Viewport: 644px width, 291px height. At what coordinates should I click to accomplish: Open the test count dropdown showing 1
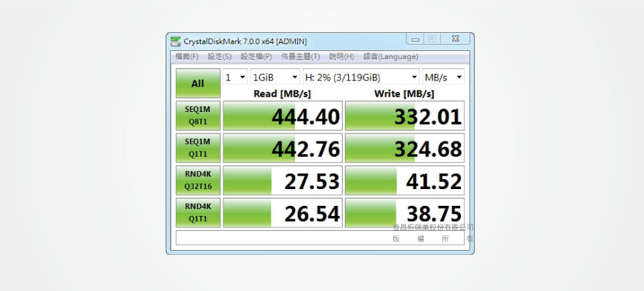pos(235,76)
